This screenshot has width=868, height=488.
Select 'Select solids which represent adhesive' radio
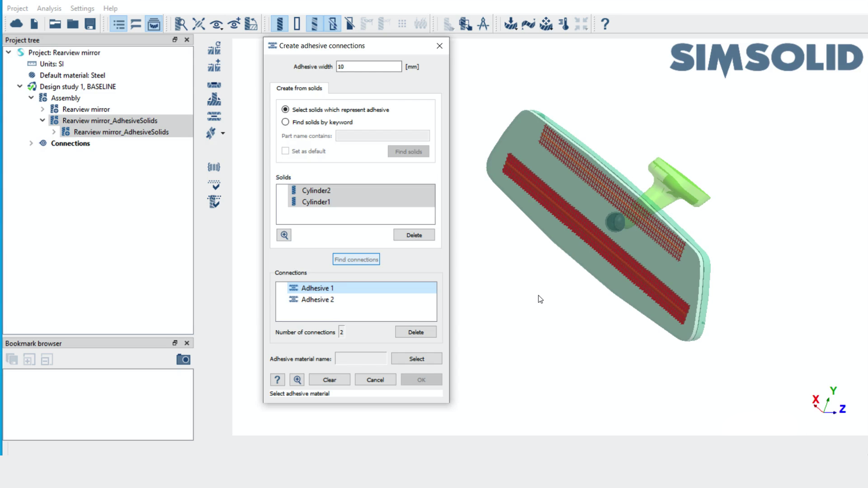pos(285,109)
